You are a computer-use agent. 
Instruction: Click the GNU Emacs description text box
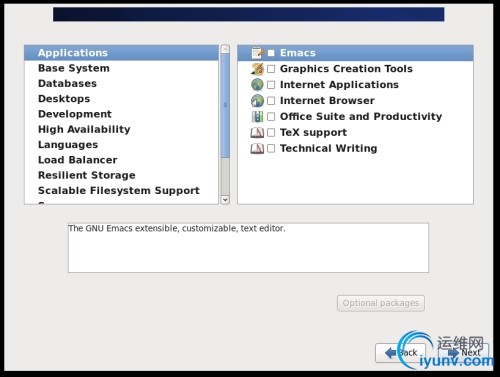tap(248, 248)
